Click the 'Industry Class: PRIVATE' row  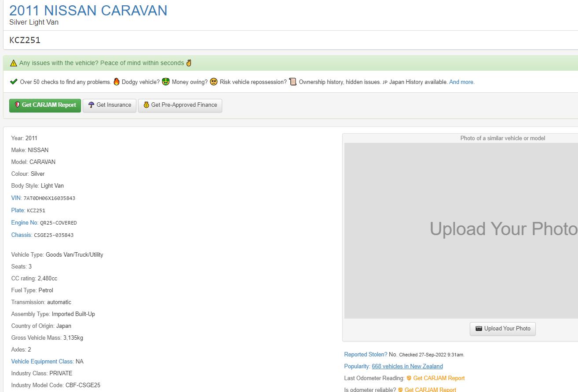(42, 374)
